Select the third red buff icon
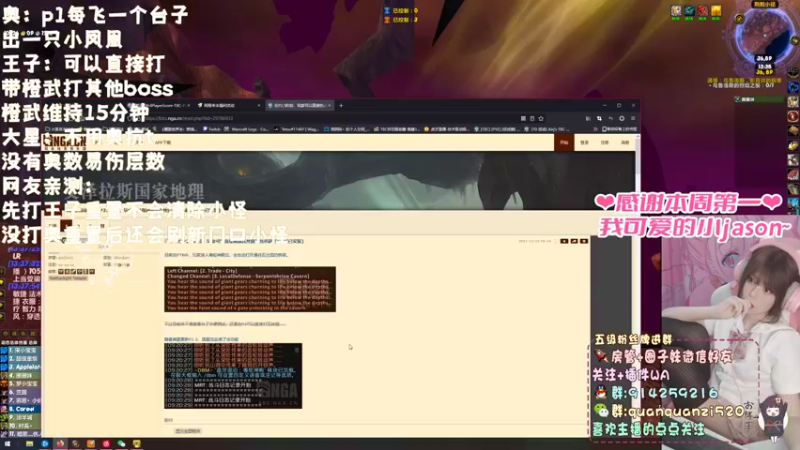 [703, 11]
